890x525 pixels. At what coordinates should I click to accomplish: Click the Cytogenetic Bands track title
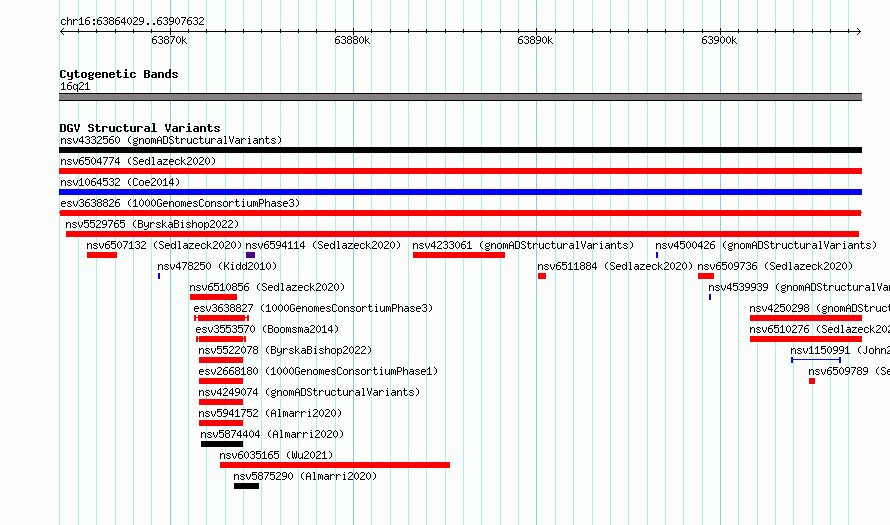[x=119, y=74]
